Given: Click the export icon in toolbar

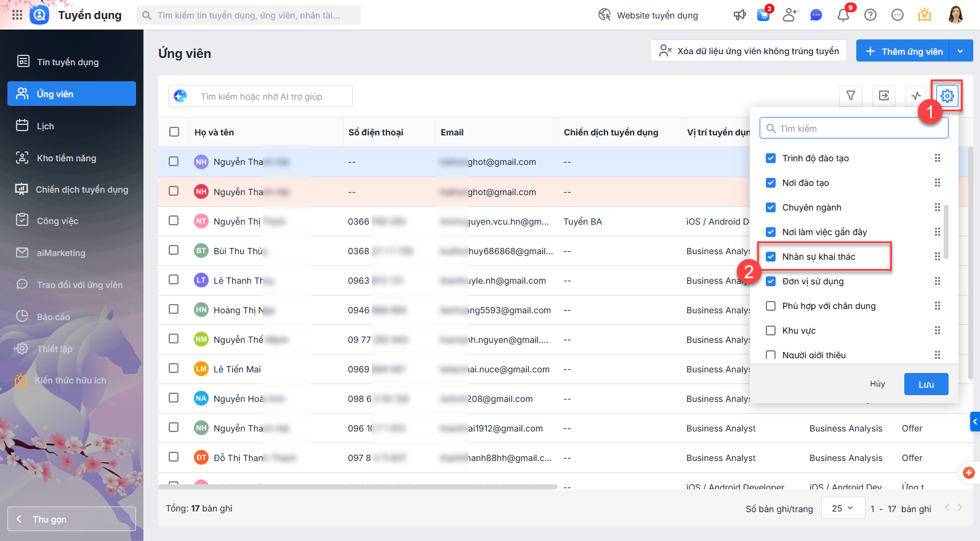Looking at the screenshot, I should 884,95.
